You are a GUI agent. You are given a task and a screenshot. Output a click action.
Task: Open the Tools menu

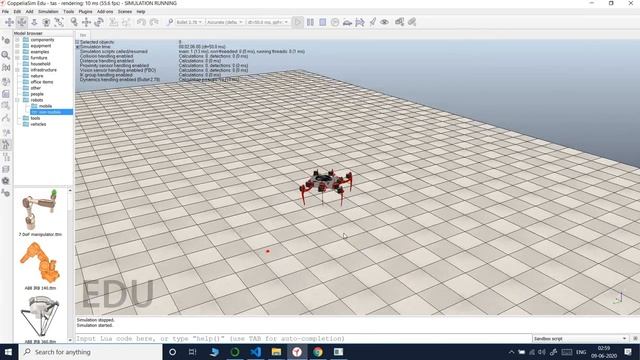69,11
